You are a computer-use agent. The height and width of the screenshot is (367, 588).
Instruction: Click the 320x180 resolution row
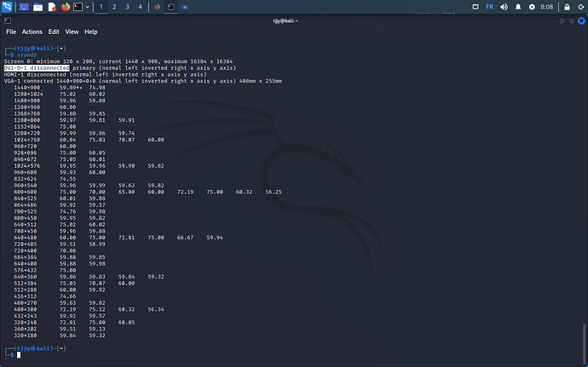click(60, 335)
